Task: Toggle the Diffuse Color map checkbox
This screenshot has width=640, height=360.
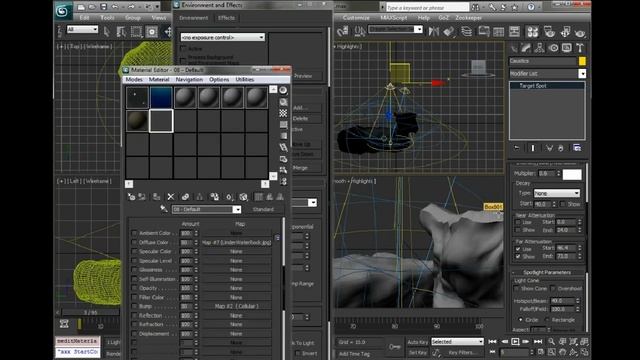Action: (x=134, y=242)
